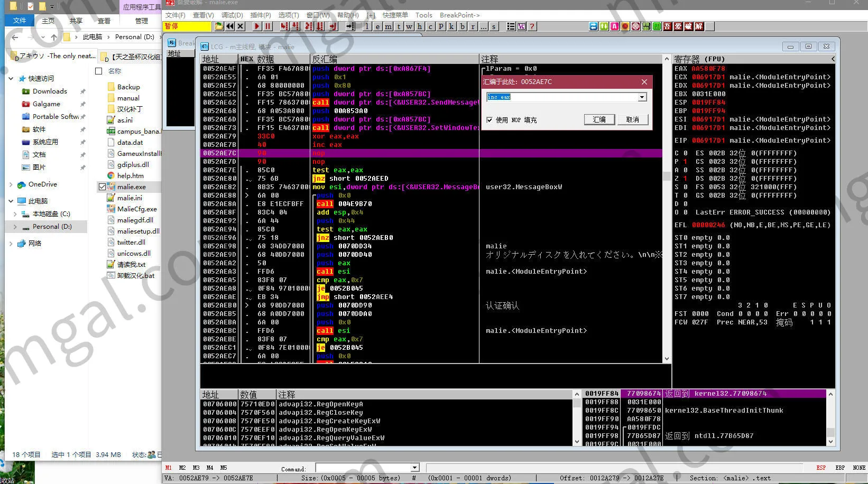Open the assemble instruction dropdown arrow

[642, 97]
